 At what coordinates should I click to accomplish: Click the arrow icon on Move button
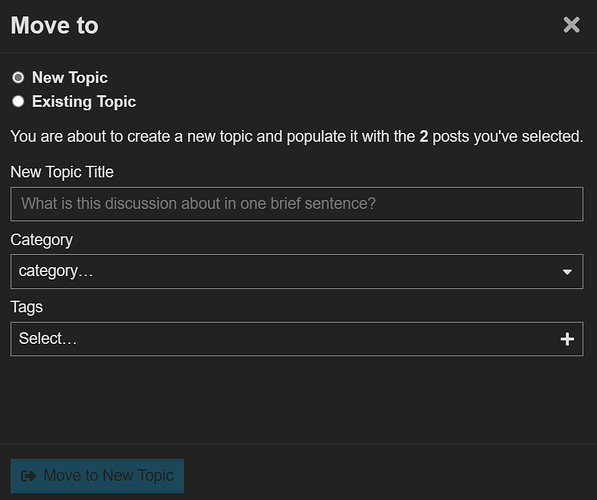[x=29, y=476]
